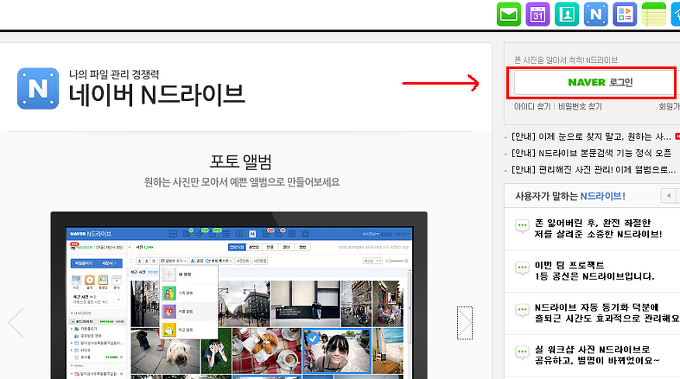Click review '폰 잃어버린 후, 완전 좌절한 저를 살려준'

598,229
